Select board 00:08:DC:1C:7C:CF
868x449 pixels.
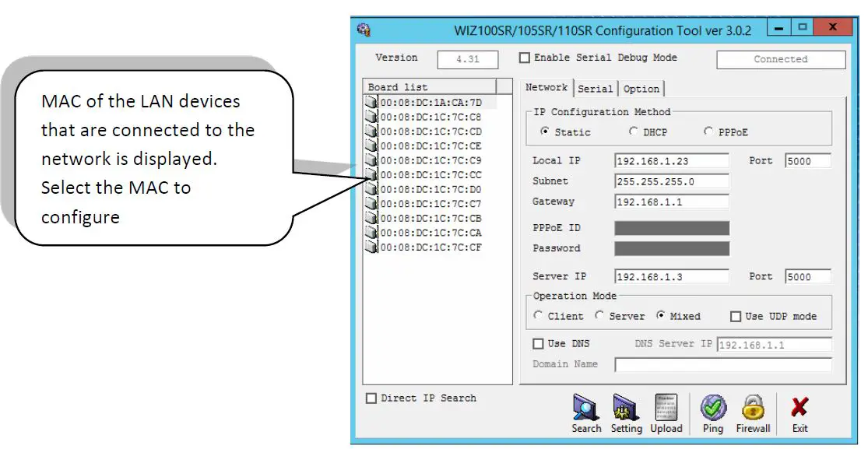[423, 247]
